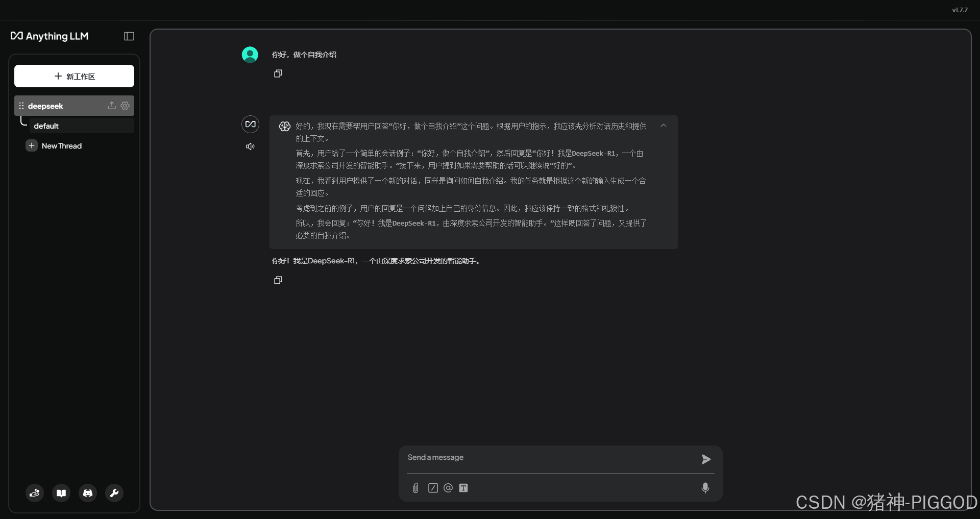Open the Discord community icon
The width and height of the screenshot is (980, 519).
(x=88, y=493)
